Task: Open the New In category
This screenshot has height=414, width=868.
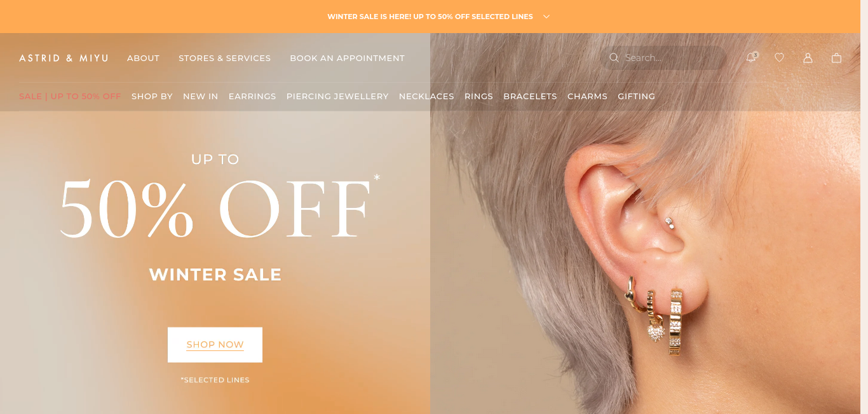Action: click(x=200, y=96)
